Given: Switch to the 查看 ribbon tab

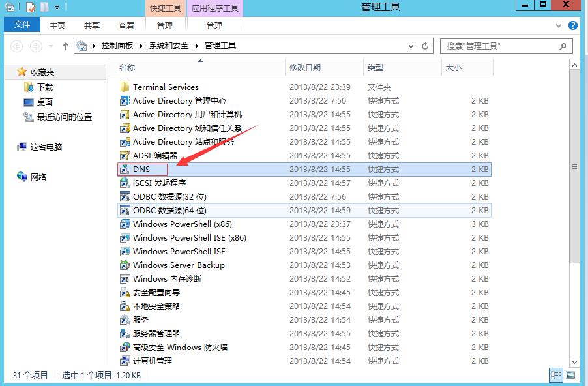Looking at the screenshot, I should click(x=126, y=25).
